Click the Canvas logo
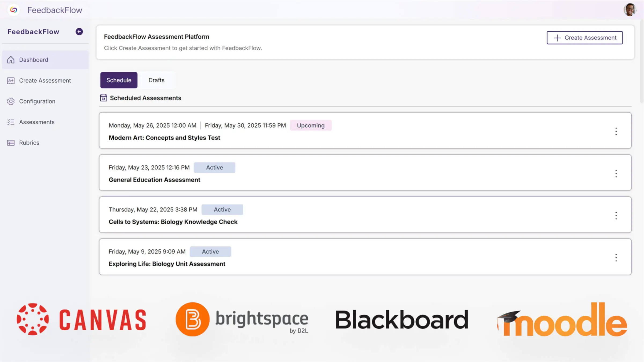The height and width of the screenshot is (362, 644). coord(81,319)
